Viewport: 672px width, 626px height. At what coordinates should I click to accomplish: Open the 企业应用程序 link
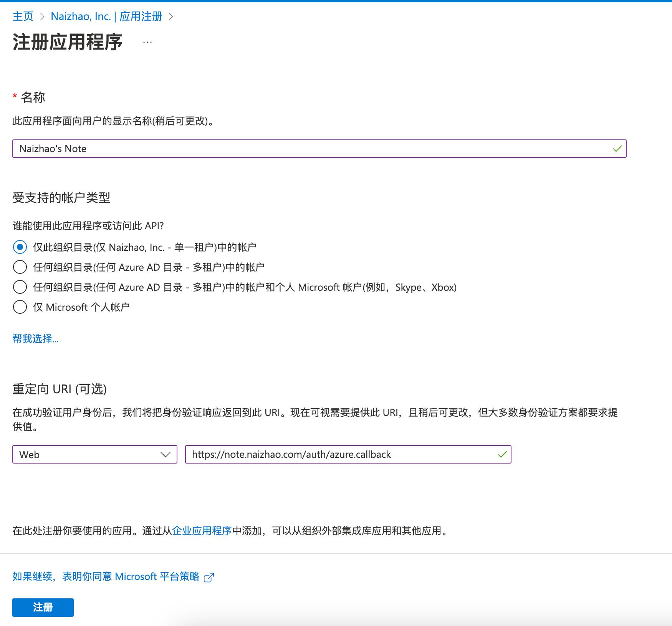202,531
